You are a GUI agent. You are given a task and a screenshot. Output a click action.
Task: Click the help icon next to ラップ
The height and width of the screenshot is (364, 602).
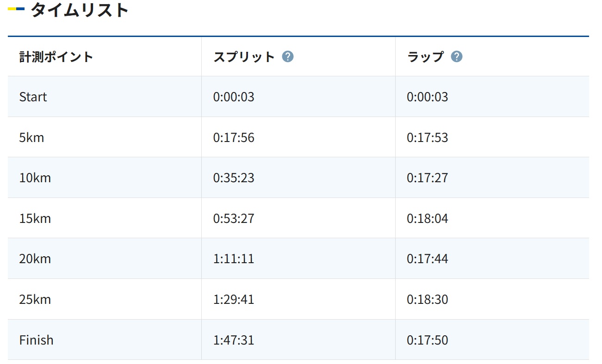[456, 57]
